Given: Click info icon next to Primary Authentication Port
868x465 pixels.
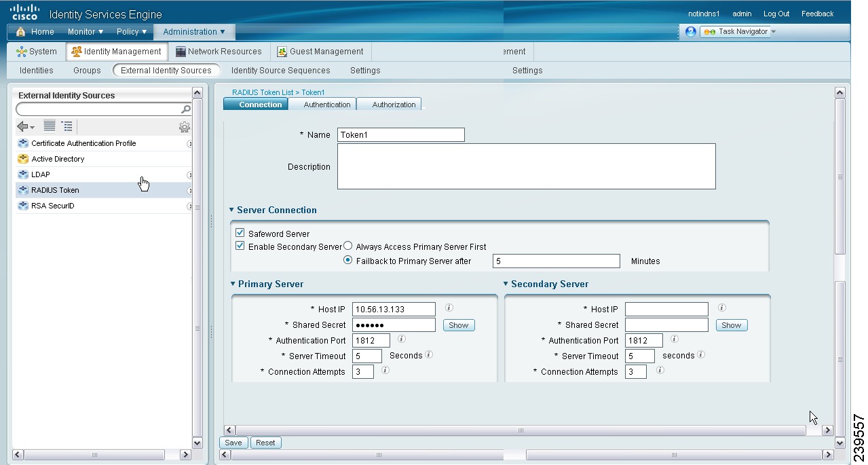Looking at the screenshot, I should 401,339.
